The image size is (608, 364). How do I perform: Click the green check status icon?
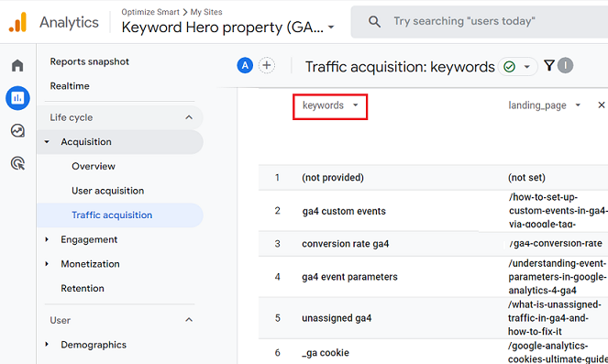point(509,67)
